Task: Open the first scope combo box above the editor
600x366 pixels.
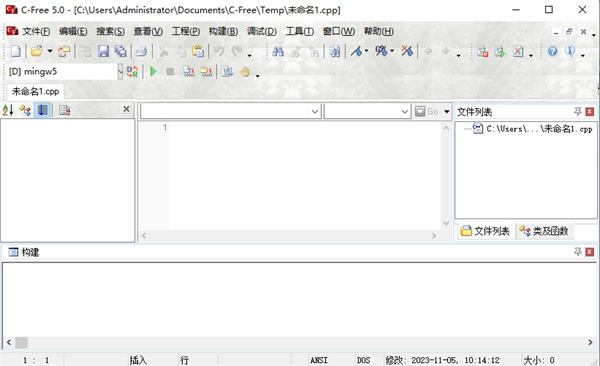Action: point(230,111)
